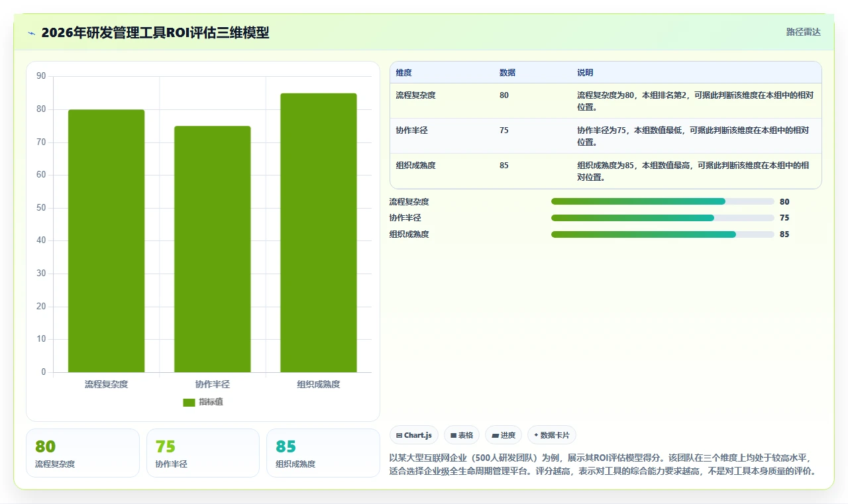Click the 组织成熟度 x-axis label
848x504 pixels.
click(319, 384)
